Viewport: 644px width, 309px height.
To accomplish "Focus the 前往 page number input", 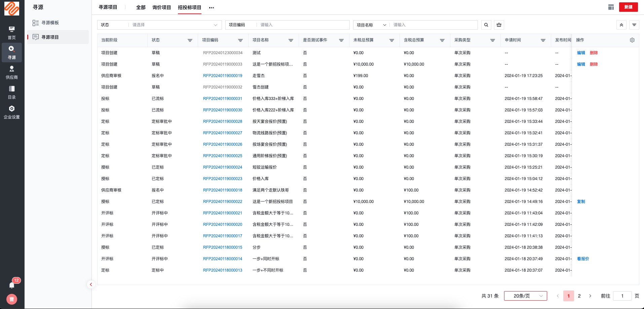I will 622,296.
